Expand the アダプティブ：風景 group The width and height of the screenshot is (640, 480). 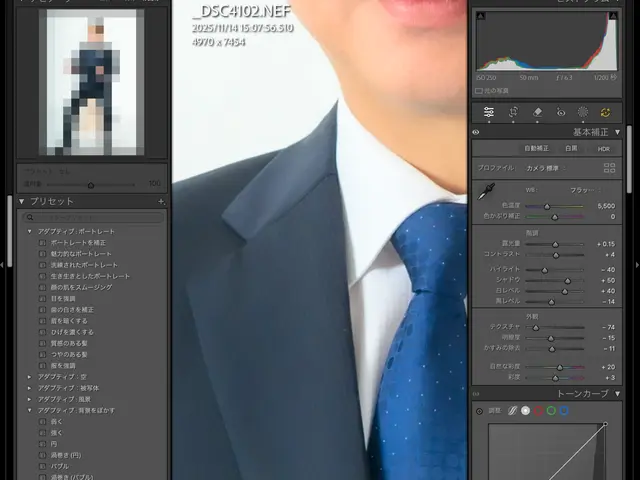(29, 399)
